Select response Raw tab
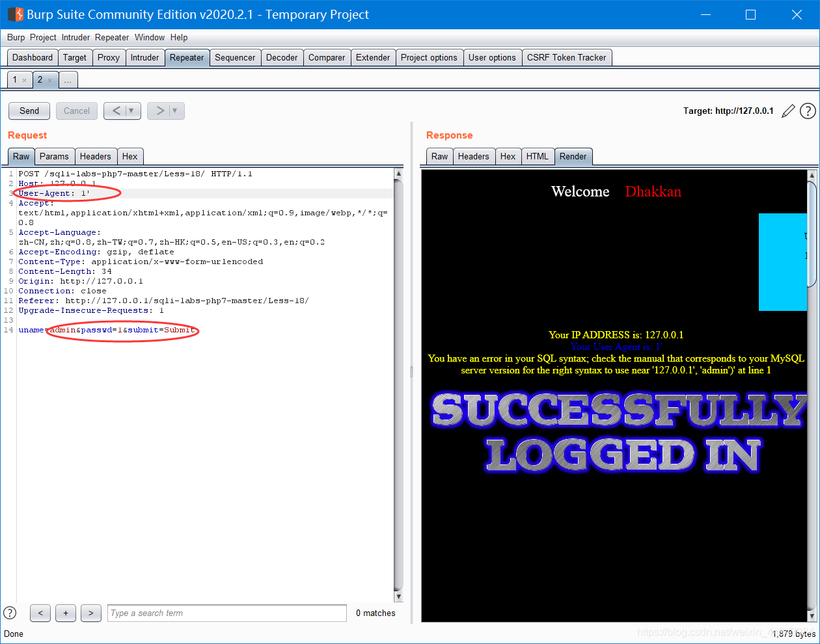Screen dimensions: 820x644 click(440, 156)
